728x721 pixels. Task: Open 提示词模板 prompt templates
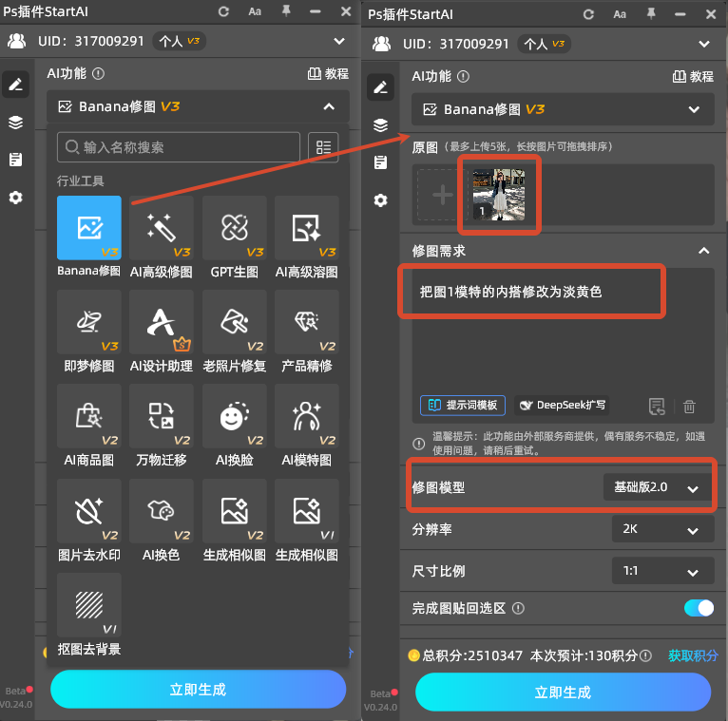click(x=463, y=405)
